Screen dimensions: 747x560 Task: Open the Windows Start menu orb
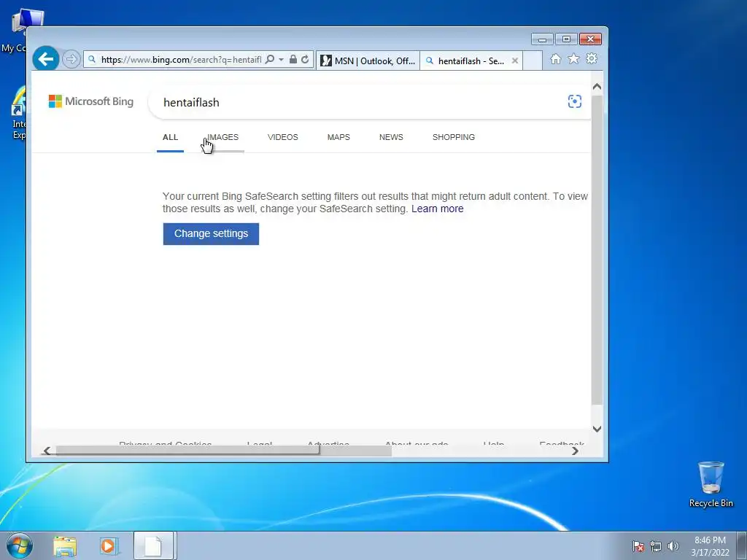tap(18, 545)
